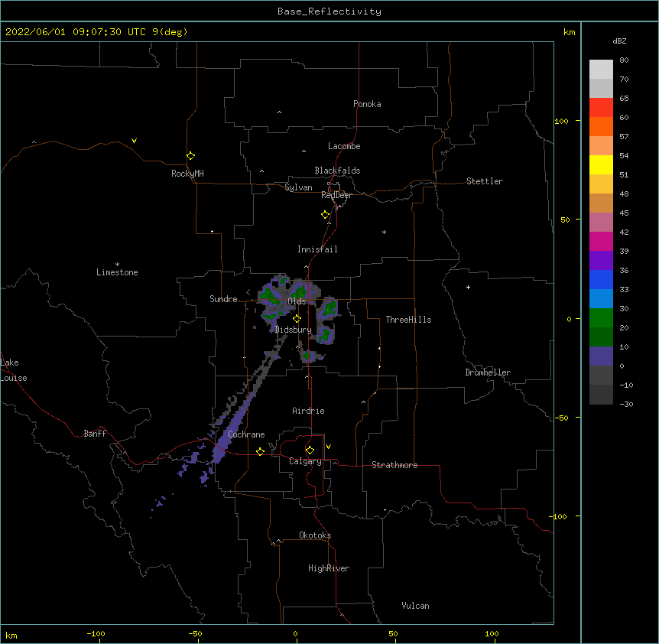Click the Airdrie city label

309,411
